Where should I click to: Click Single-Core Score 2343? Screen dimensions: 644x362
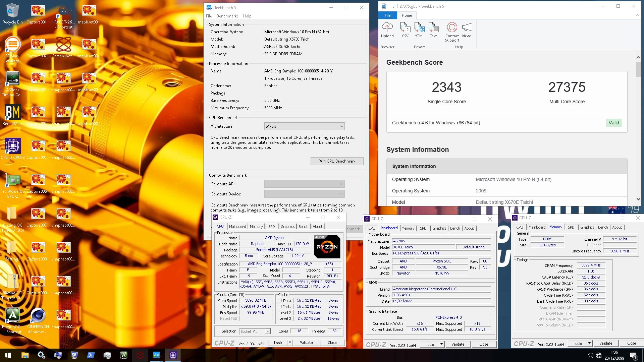click(x=446, y=87)
